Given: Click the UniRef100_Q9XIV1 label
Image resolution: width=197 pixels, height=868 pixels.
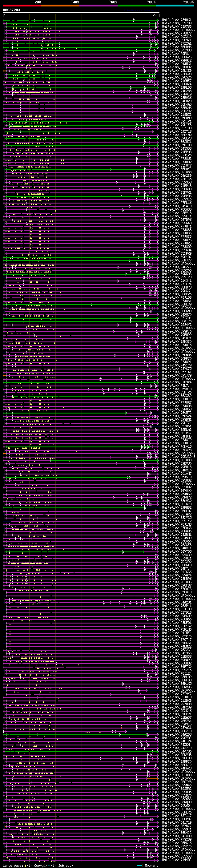Looking at the screenshot, I should coord(177,121).
